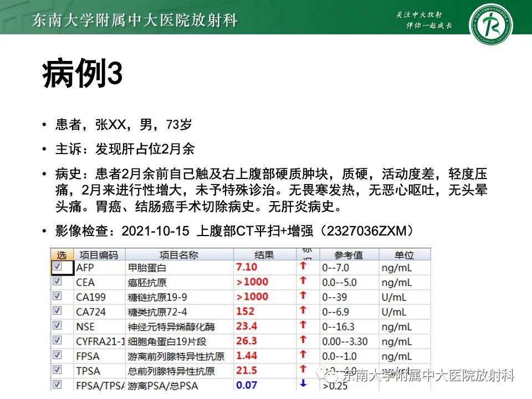Click the patient info line 张XX
Screen dimensions: 532x399
click(x=124, y=125)
